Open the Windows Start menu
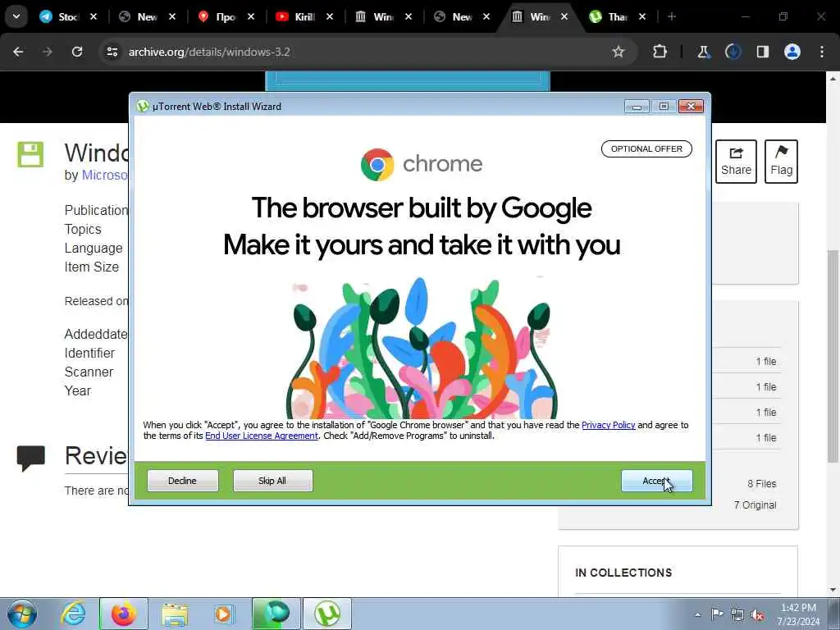The image size is (840, 630). 22,614
